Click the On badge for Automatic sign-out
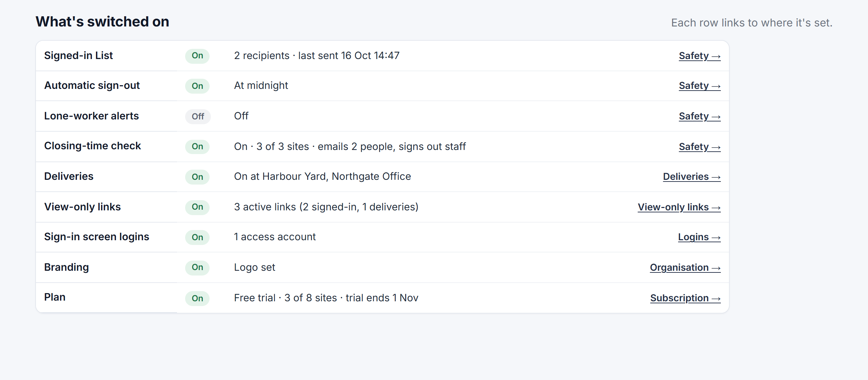Screen dimensions: 868x380 (x=197, y=86)
